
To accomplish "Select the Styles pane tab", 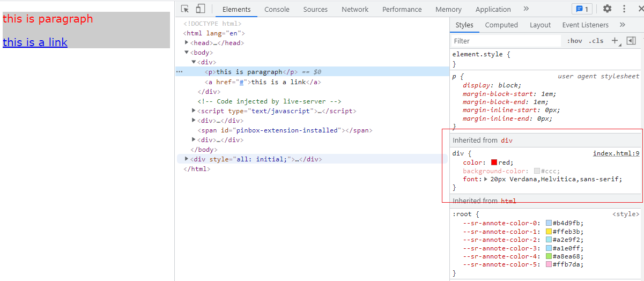I will click(x=464, y=25).
